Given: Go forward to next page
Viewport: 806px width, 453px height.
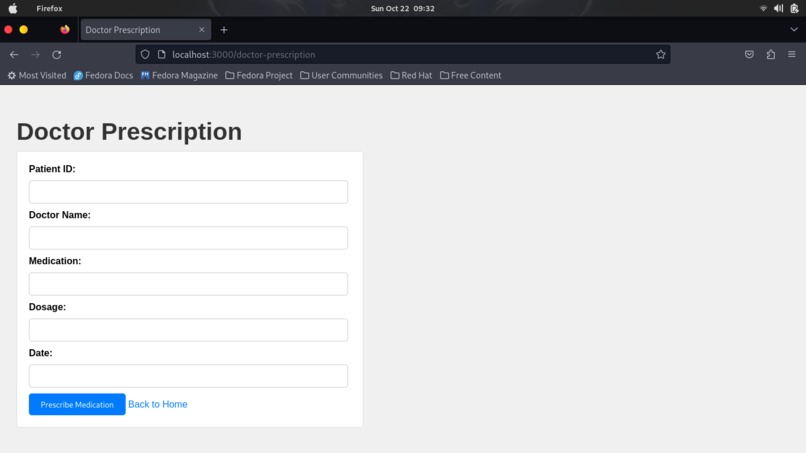Looking at the screenshot, I should coord(35,55).
